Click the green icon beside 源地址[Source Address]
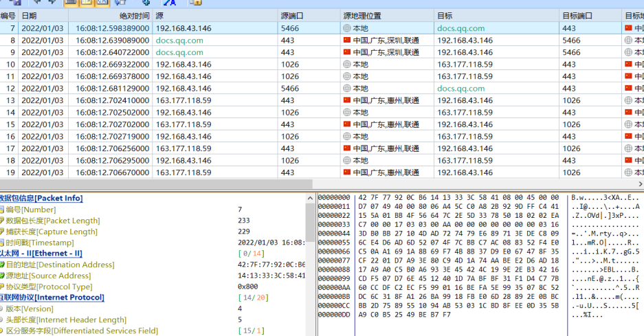Screen dimensions: 644x336 [2, 276]
